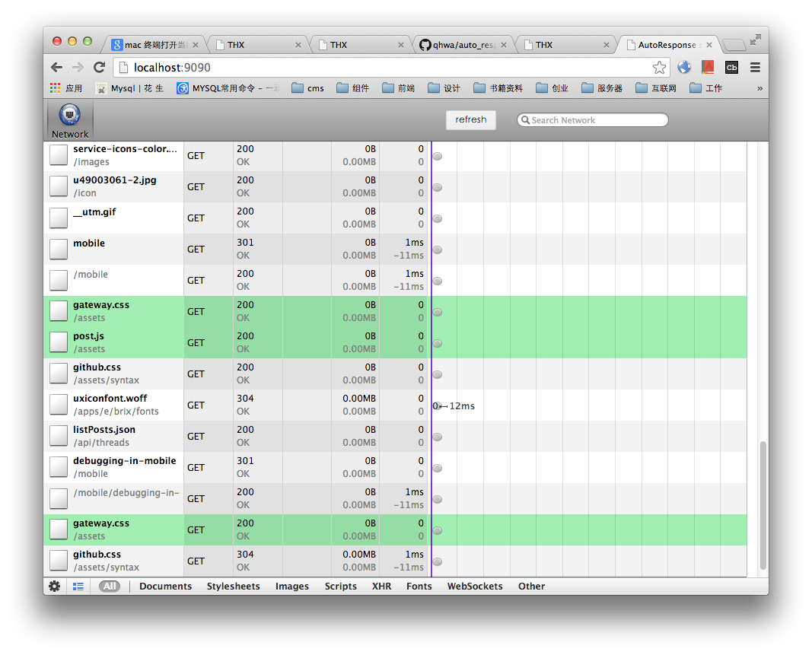Filter requests by WebSockets
The image size is (812, 655).
coord(475,586)
